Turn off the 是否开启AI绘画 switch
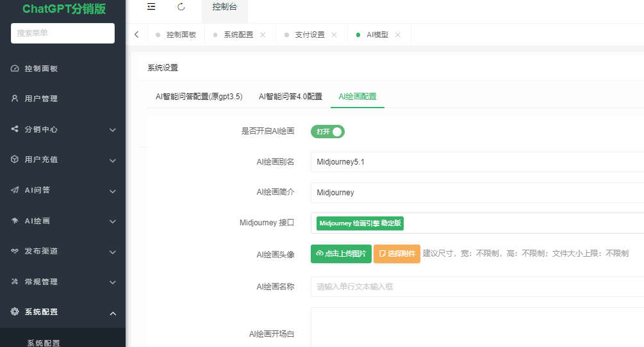The image size is (644, 347). [x=327, y=132]
